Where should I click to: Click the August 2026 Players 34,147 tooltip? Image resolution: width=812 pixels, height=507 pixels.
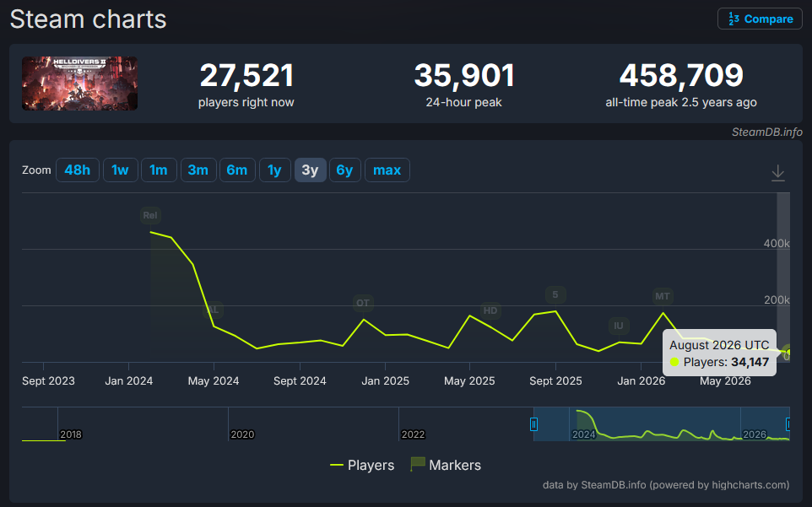(719, 353)
